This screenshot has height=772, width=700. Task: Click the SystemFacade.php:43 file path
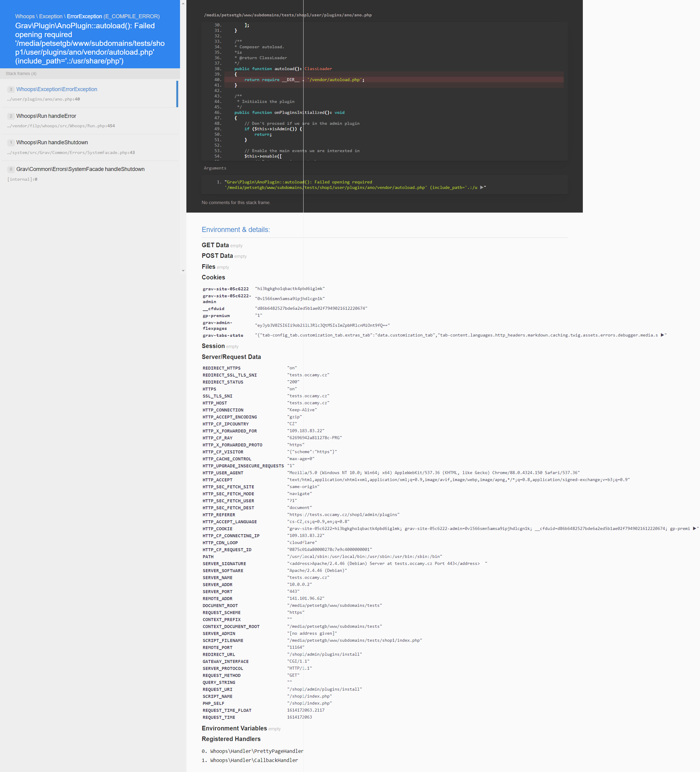[71, 153]
